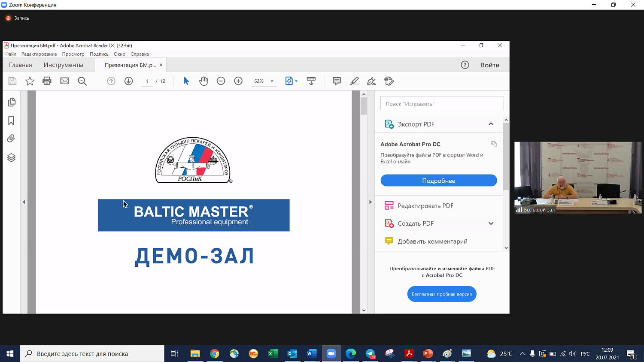Zoom out with minus circle icon
The width and height of the screenshot is (644, 362).
coord(221,81)
